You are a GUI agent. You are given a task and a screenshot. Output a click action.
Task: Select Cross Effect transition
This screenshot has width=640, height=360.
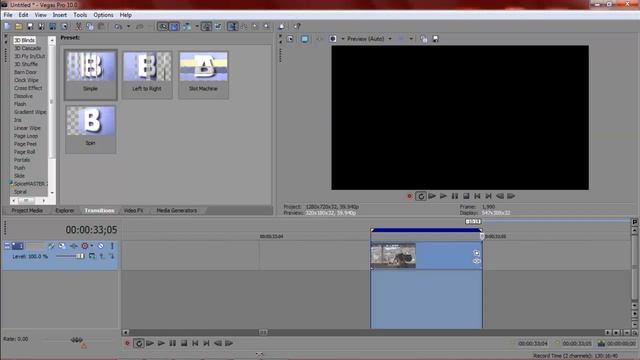[x=28, y=88]
